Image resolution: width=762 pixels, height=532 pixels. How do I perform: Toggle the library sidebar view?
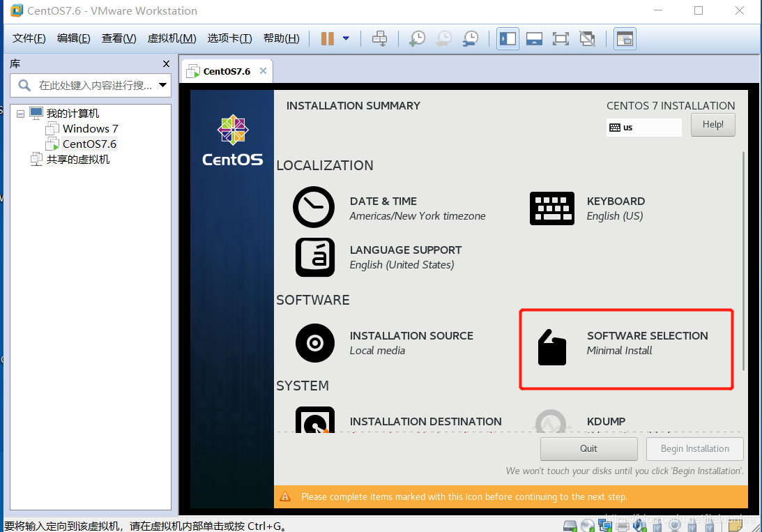point(508,38)
